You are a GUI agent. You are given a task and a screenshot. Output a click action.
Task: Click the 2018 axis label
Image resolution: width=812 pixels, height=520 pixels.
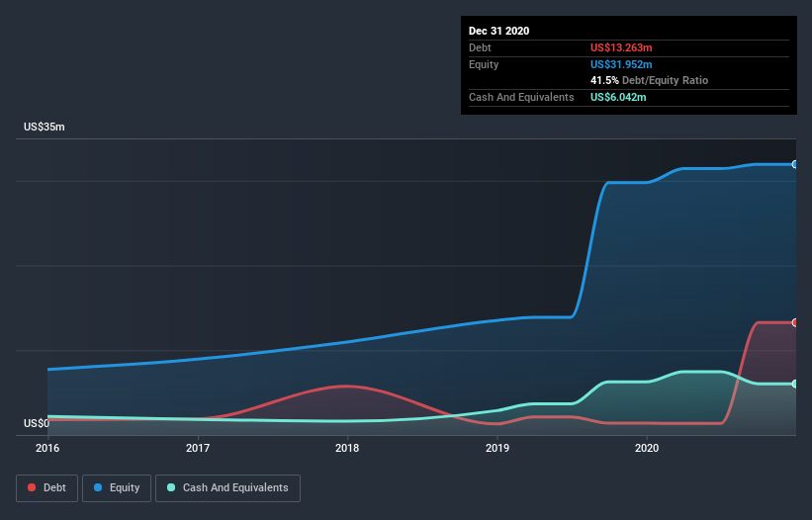(x=347, y=448)
